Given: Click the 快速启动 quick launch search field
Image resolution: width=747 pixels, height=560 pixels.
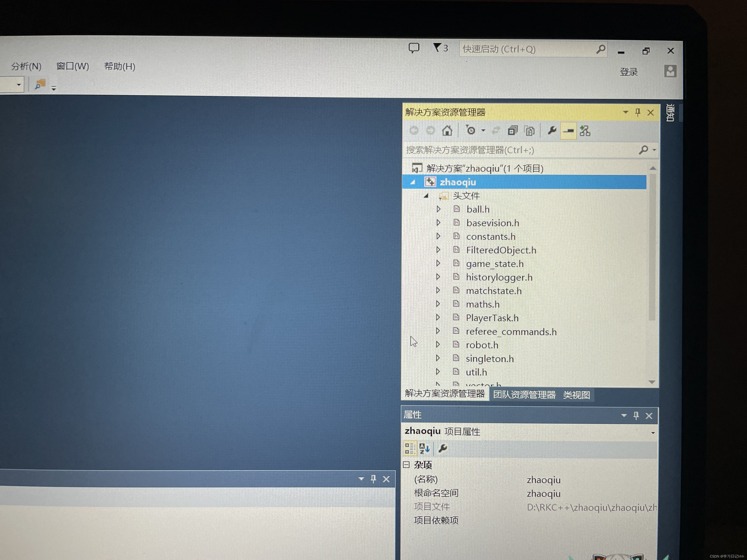Looking at the screenshot, I should pos(527,49).
